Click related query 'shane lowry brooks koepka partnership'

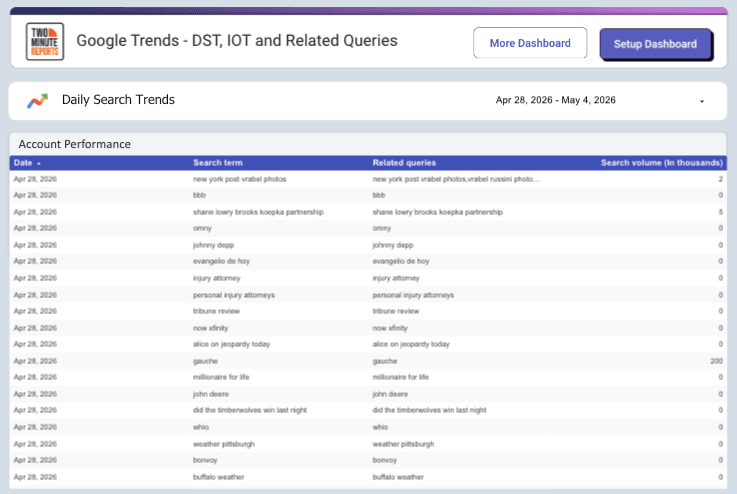438,212
